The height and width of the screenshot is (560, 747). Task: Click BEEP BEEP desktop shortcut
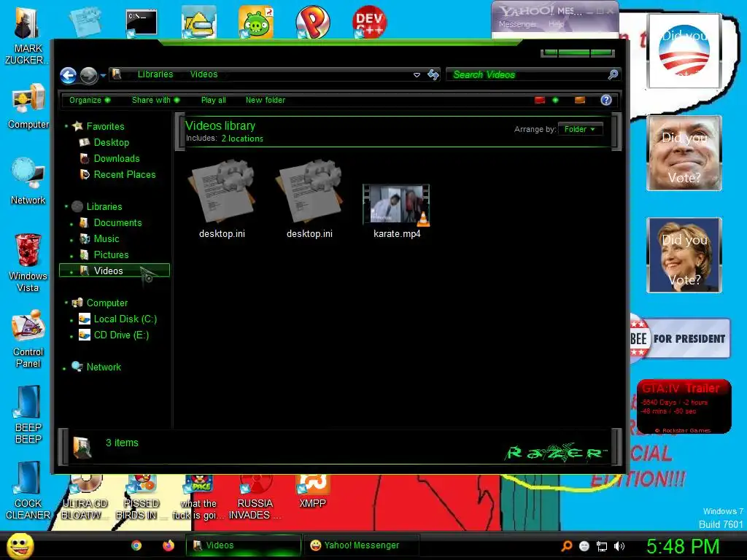point(28,414)
